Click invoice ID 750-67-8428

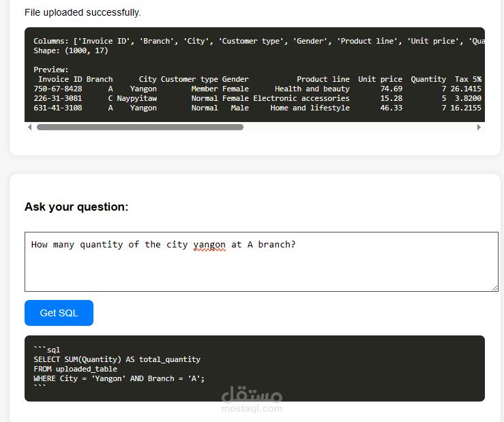[58, 89]
